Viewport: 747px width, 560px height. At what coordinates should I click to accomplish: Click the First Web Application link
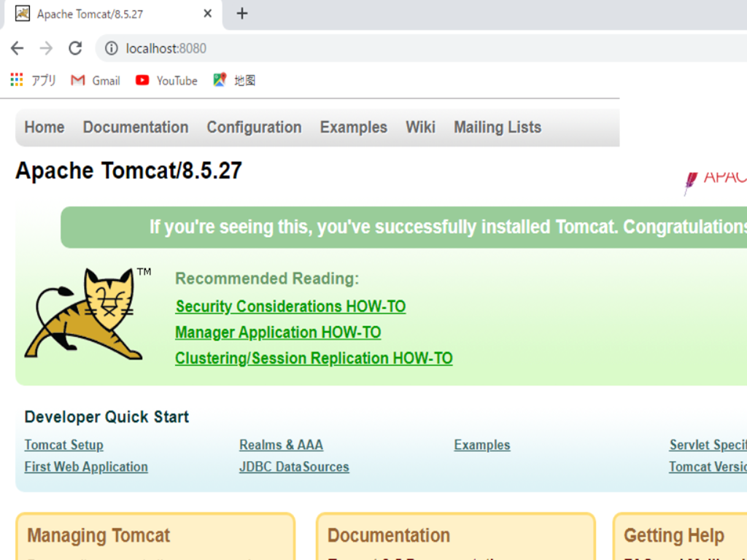pyautogui.click(x=85, y=467)
